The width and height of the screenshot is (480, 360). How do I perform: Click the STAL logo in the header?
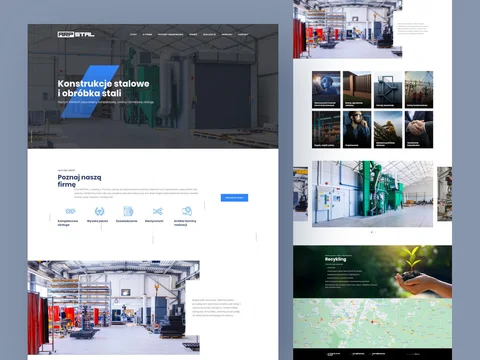[x=76, y=34]
